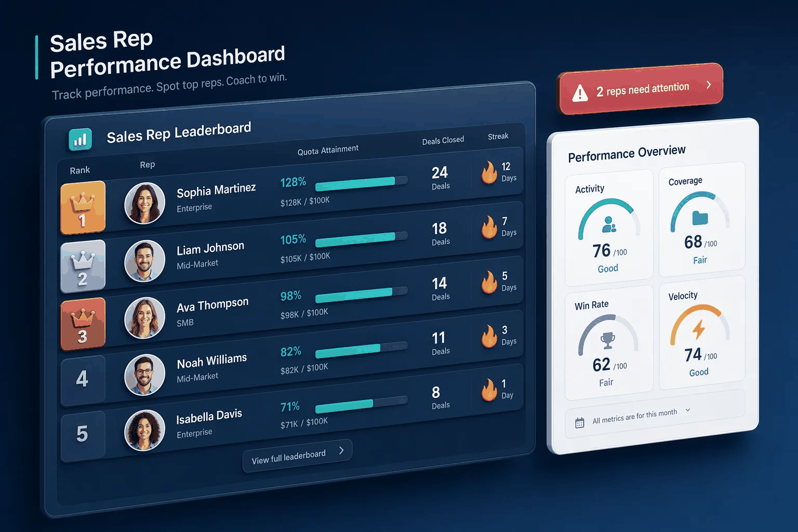Image resolution: width=798 pixels, height=532 pixels.
Task: Click the people icon in the Activity gauge
Action: click(x=609, y=224)
